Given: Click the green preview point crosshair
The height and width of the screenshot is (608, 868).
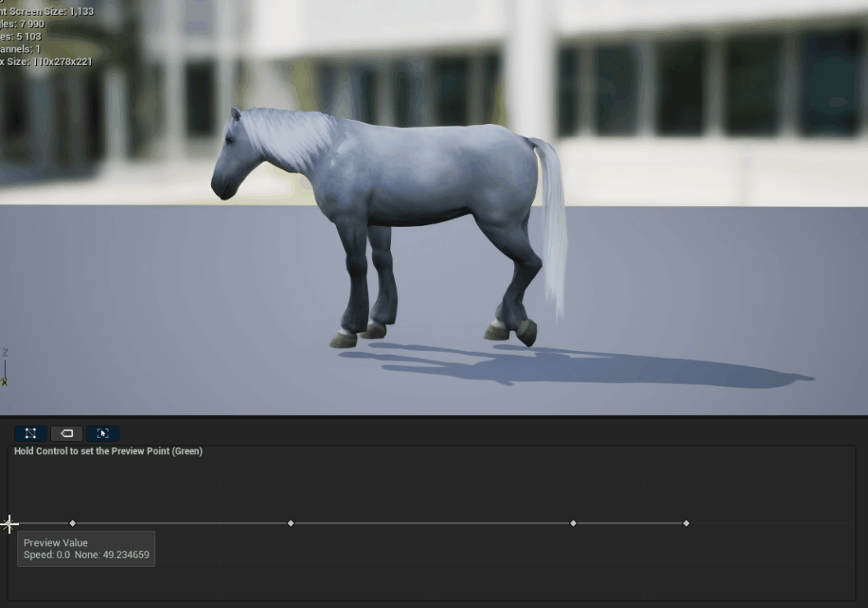Looking at the screenshot, I should tap(9, 523).
